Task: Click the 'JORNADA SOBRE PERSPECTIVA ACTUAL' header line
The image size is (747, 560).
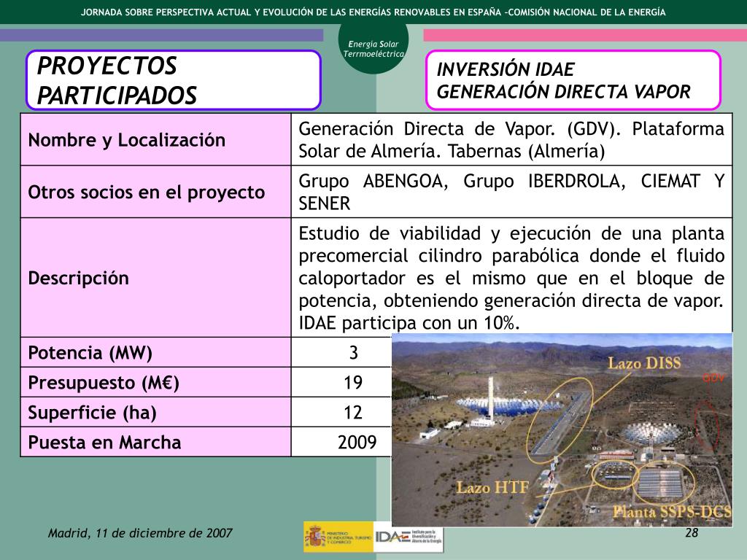Action: (373, 12)
